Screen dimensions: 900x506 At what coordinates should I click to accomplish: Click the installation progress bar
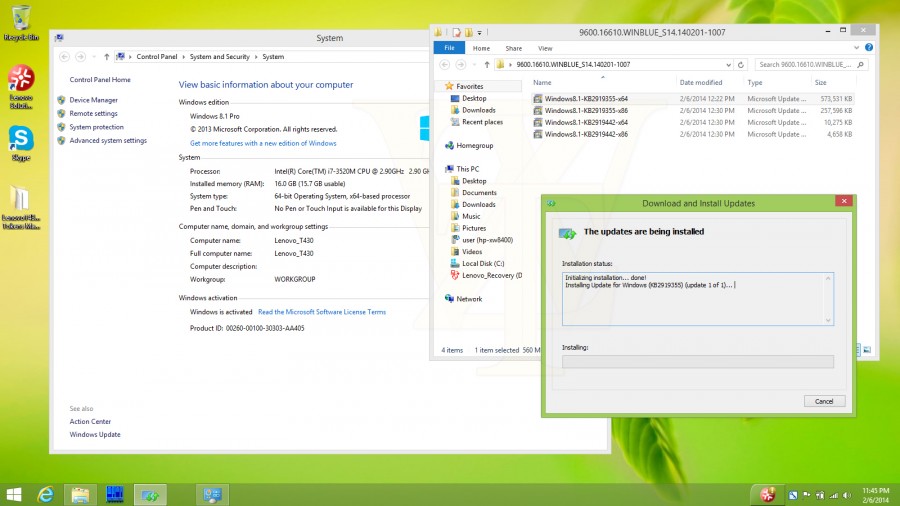pos(697,361)
